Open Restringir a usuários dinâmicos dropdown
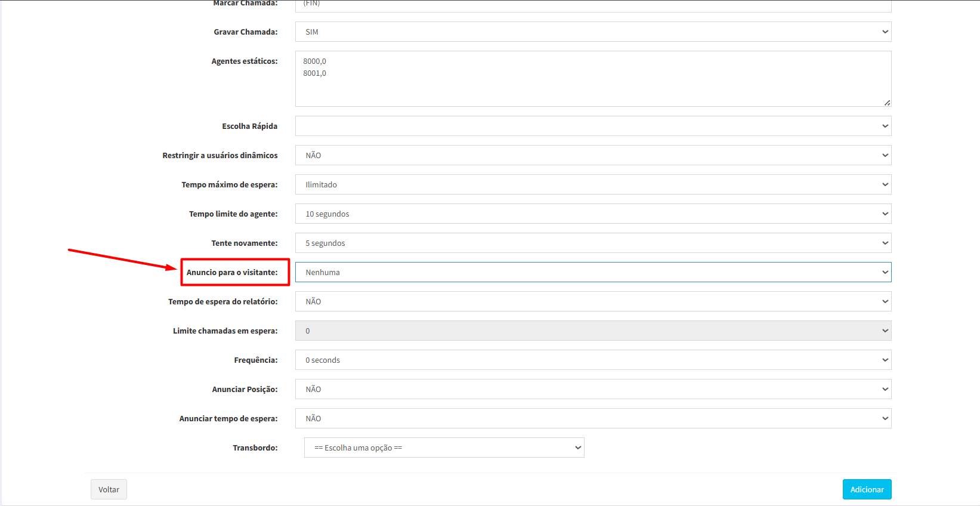This screenshot has height=506, width=980. 593,155
